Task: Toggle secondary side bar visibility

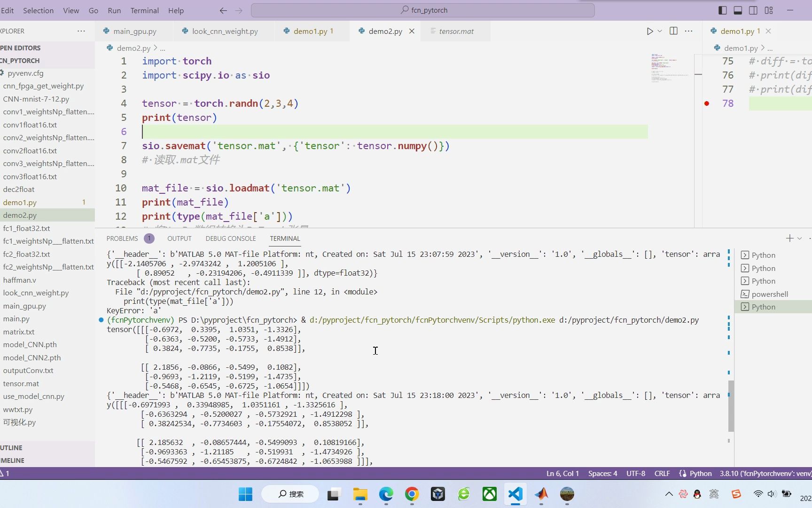Action: pos(753,10)
